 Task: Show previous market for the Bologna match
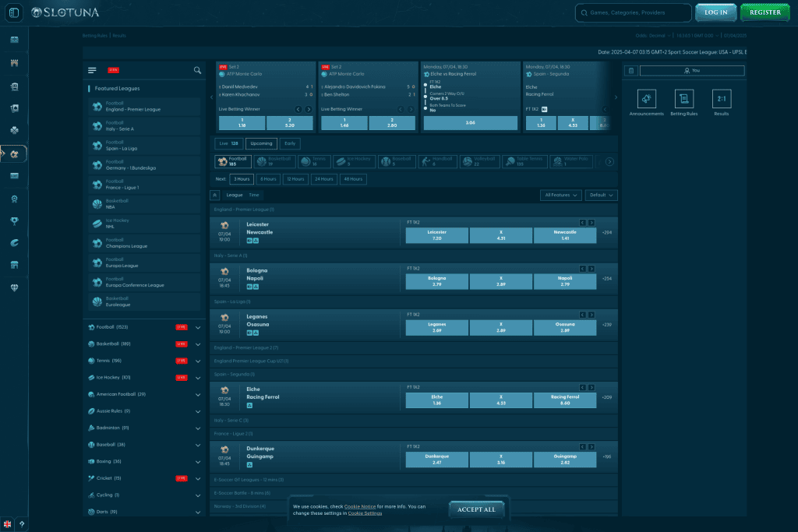(583, 269)
